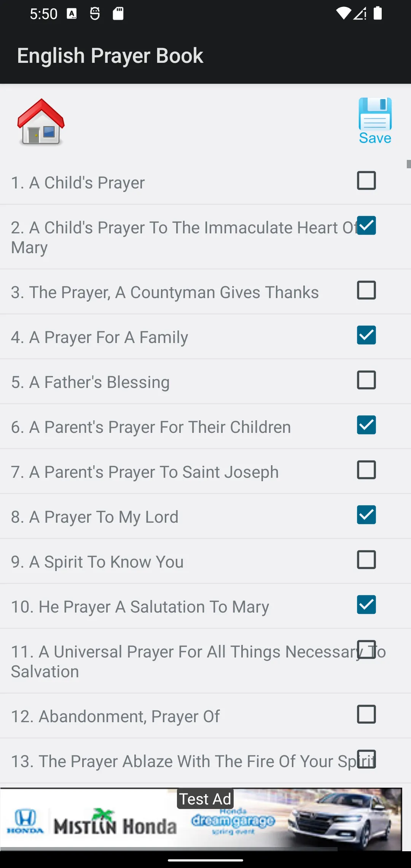Tick the A Father's Blessing checkbox

[366, 380]
